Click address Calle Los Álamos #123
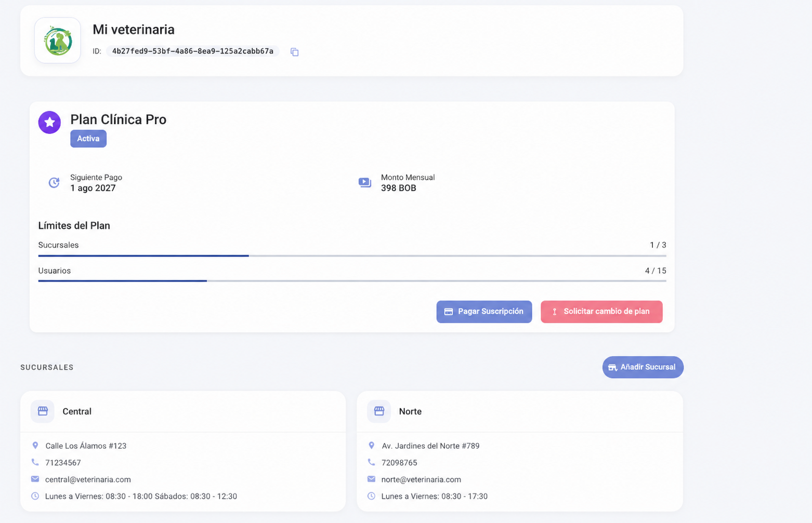Image resolution: width=812 pixels, height=523 pixels. click(x=86, y=446)
